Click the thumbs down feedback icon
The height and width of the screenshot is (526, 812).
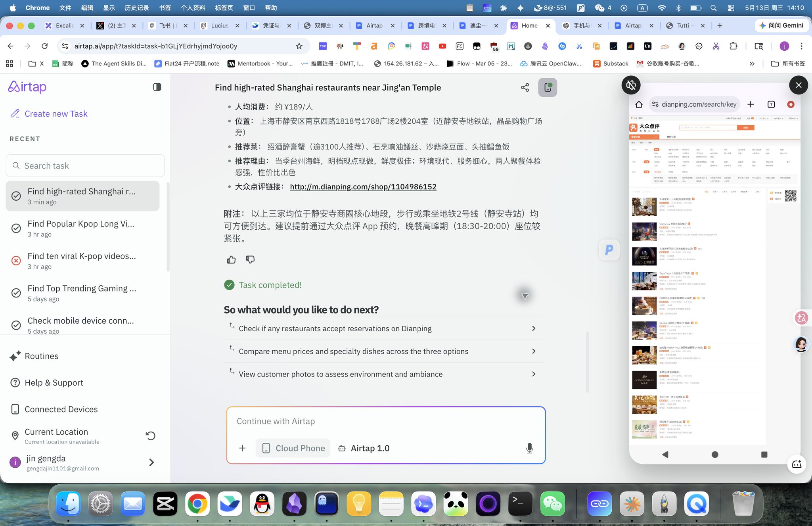tap(250, 260)
